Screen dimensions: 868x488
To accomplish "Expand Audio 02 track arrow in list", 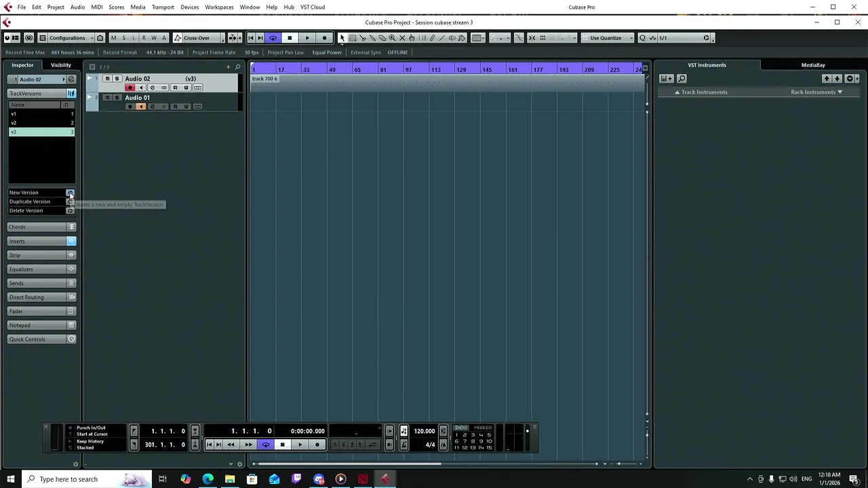I will point(89,79).
